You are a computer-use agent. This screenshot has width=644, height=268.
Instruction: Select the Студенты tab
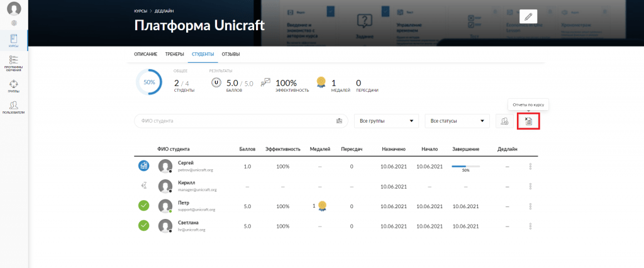tap(203, 54)
